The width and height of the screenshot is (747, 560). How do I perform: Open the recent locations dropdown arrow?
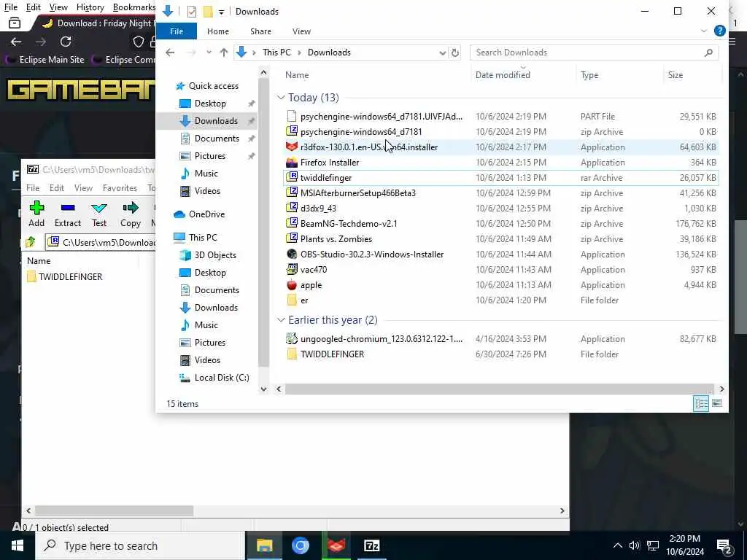[x=209, y=52]
